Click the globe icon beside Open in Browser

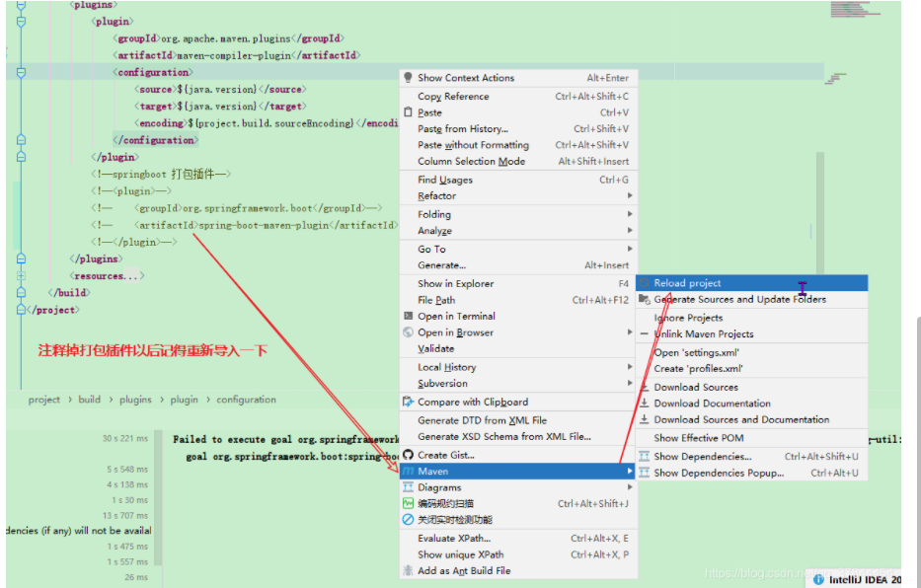pyautogui.click(x=409, y=332)
